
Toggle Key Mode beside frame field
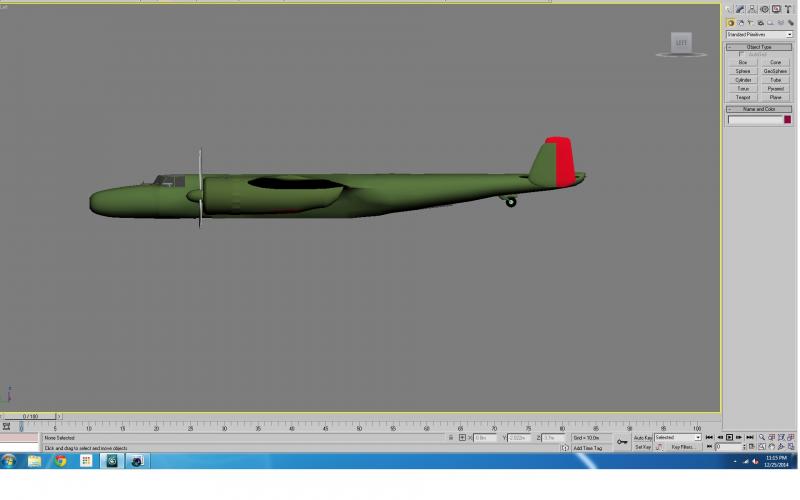(709, 446)
